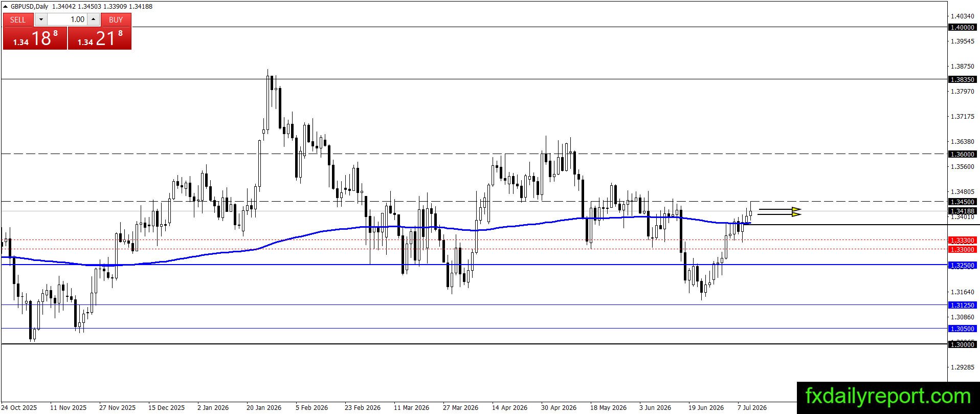Click the 1.38350 price level label

coord(962,79)
